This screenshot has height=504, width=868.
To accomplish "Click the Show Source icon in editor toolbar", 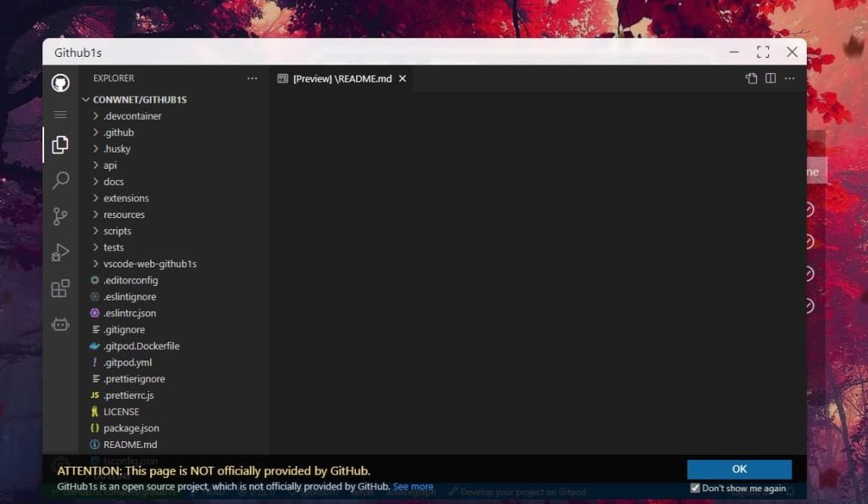I will (751, 79).
